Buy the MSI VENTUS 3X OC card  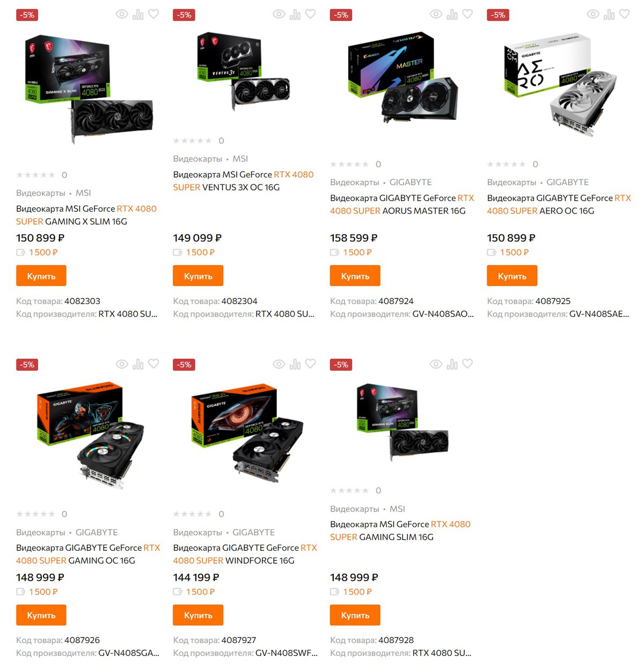198,276
